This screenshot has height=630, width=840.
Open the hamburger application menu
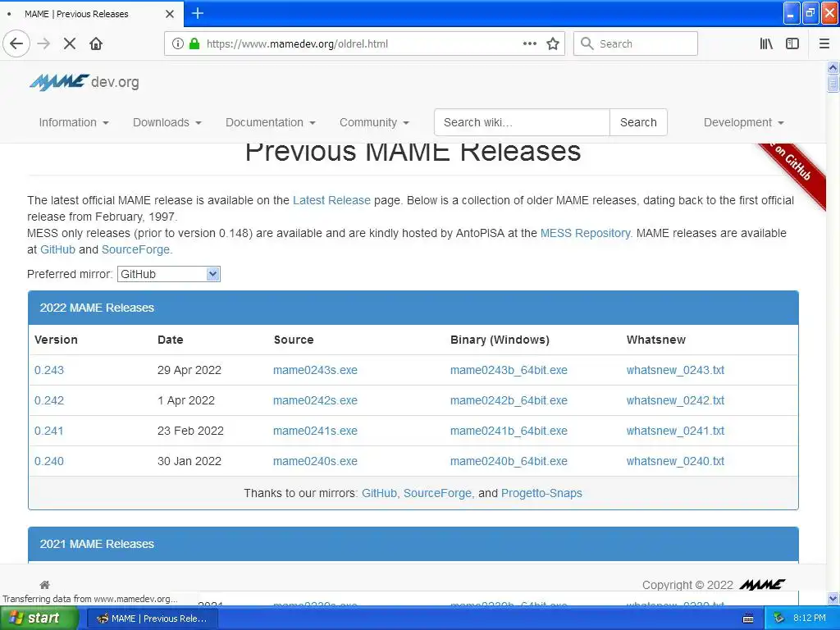pyautogui.click(x=824, y=44)
